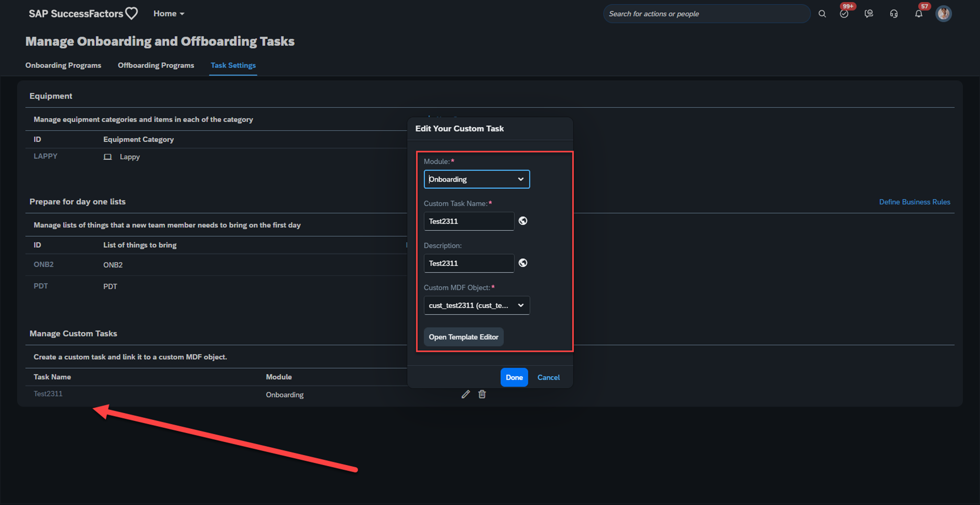The height and width of the screenshot is (505, 980).
Task: Open the user profile avatar
Action: pyautogui.click(x=944, y=13)
